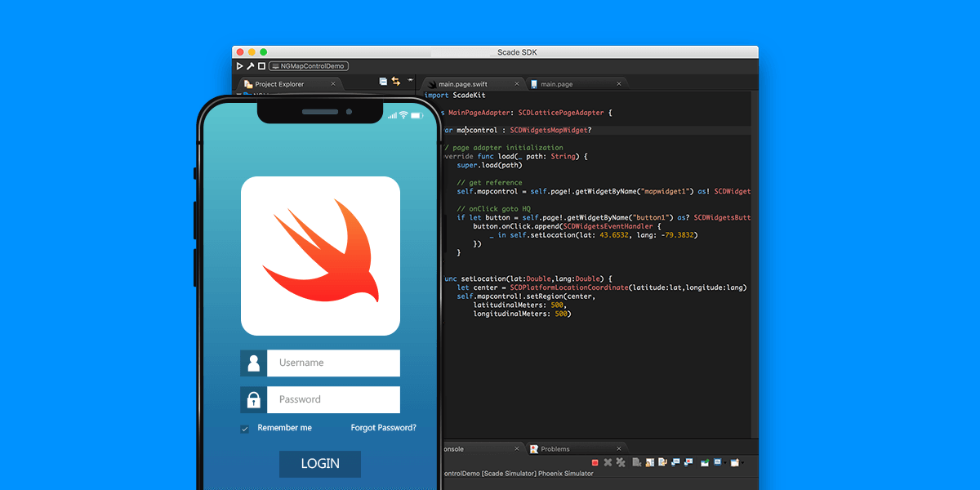Click the 'longitudinalMeters: 500)' line
This screenshot has width=980, height=490.
coord(522,314)
